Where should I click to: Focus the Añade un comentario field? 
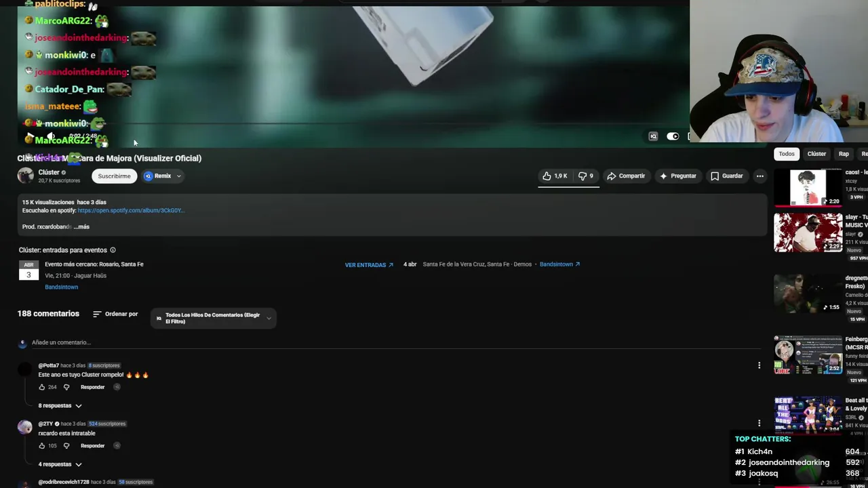click(x=396, y=343)
